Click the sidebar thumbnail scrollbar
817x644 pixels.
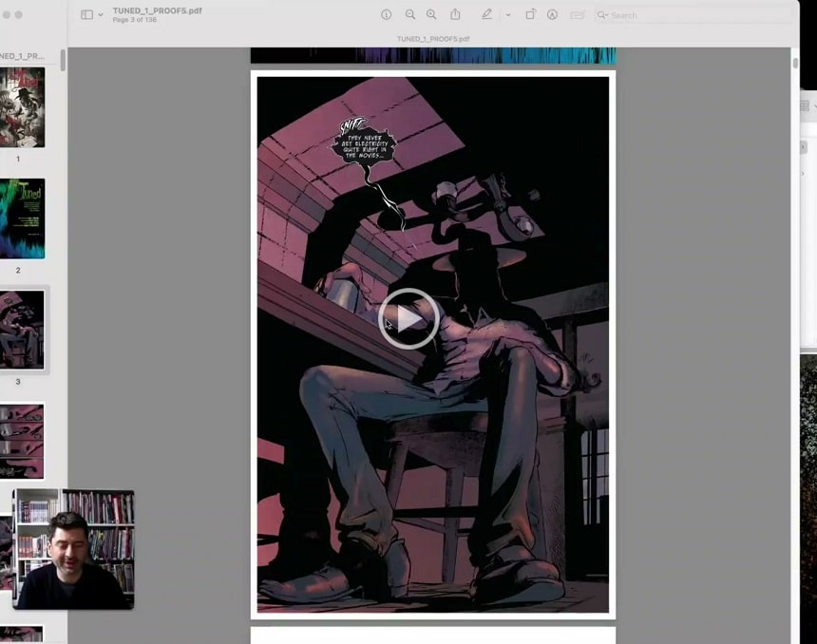(x=63, y=60)
